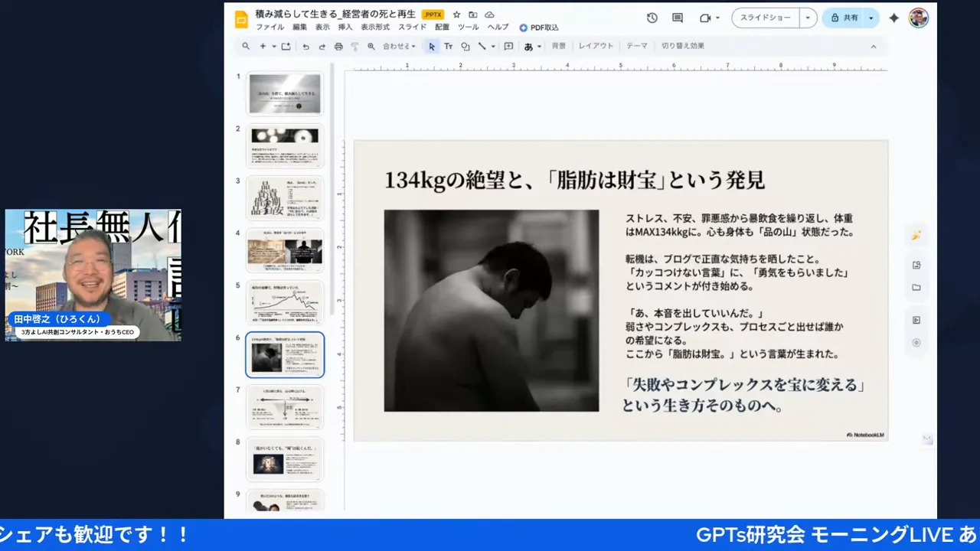Activate the arrow selection tool
This screenshot has width=980, height=551.
(432, 46)
